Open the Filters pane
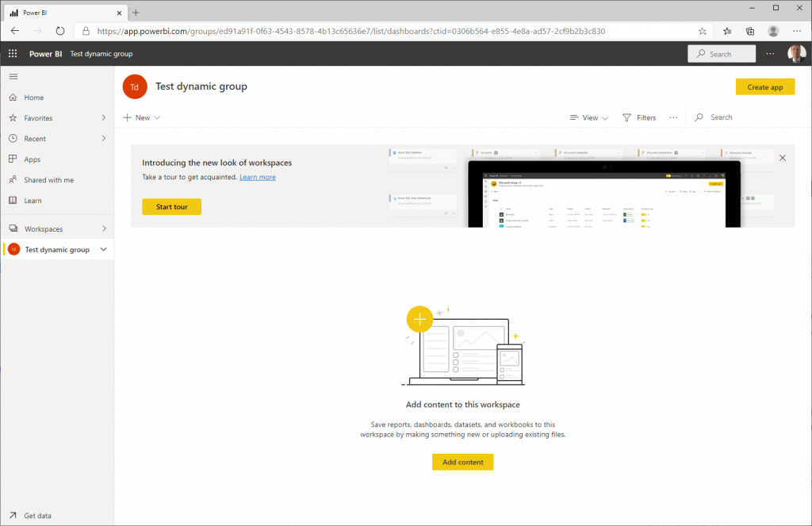812x526 pixels. (x=639, y=117)
